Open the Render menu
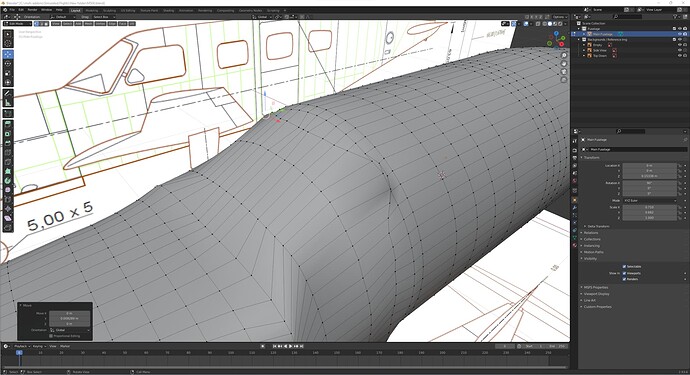Screen dimensions: 690x375 (33, 10)
